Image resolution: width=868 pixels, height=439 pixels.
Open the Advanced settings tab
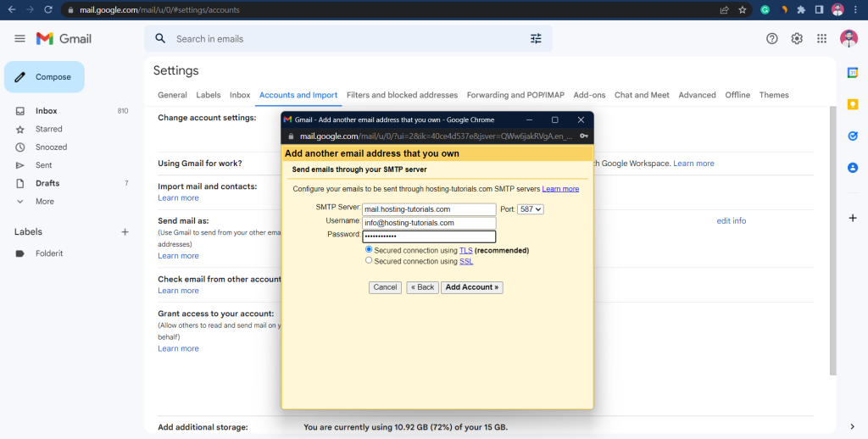(697, 95)
